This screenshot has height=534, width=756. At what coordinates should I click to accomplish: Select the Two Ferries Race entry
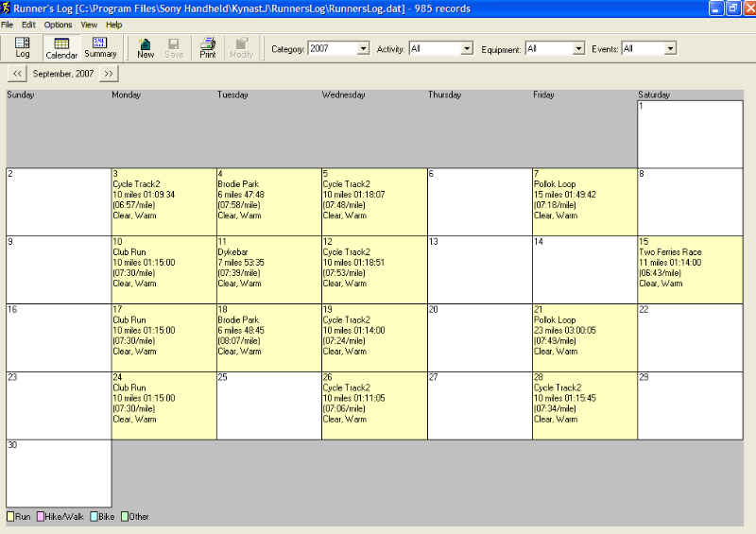pos(690,270)
